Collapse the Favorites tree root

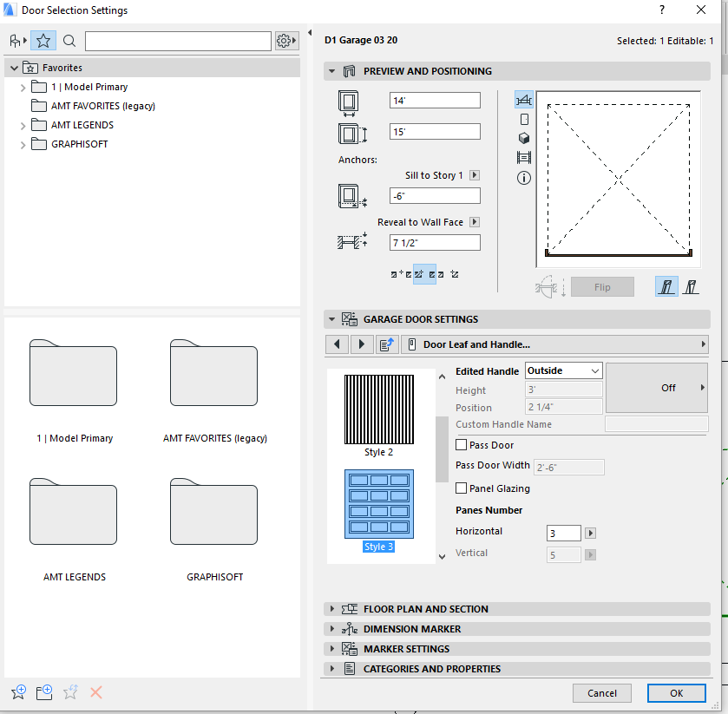pos(15,68)
